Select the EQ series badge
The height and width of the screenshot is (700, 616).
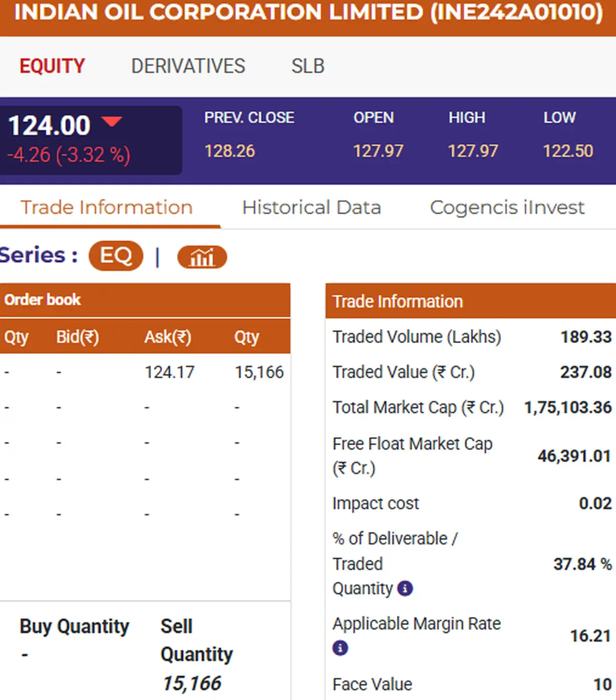115,256
